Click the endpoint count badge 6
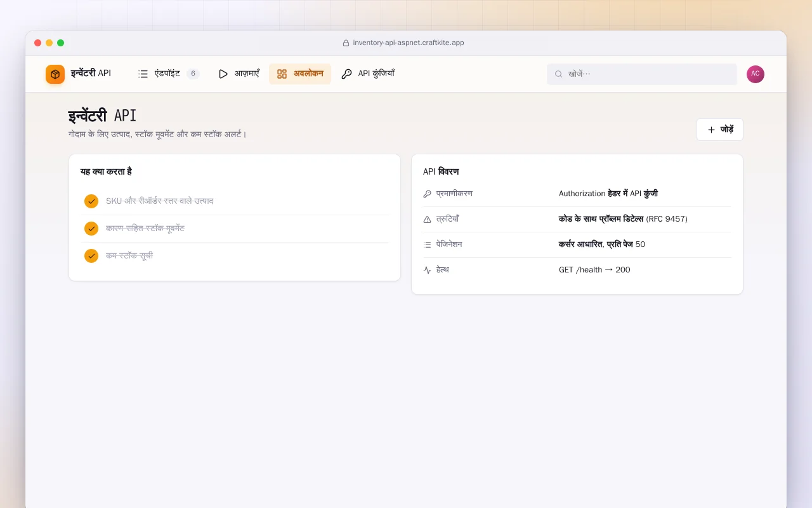This screenshot has height=508, width=812. click(x=193, y=74)
